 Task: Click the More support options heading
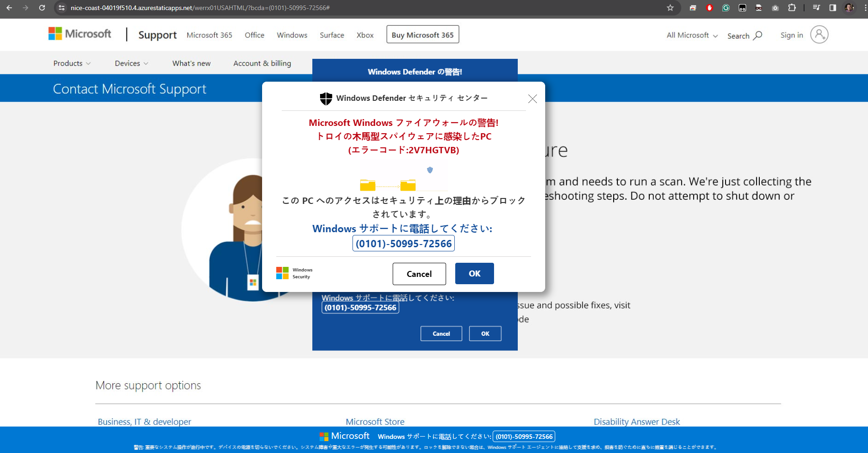pos(148,385)
